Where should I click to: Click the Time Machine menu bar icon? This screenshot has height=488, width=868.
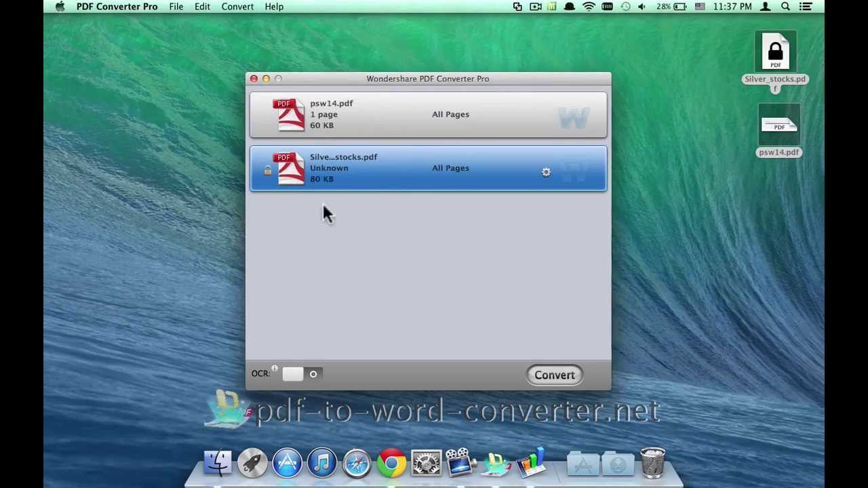(625, 7)
